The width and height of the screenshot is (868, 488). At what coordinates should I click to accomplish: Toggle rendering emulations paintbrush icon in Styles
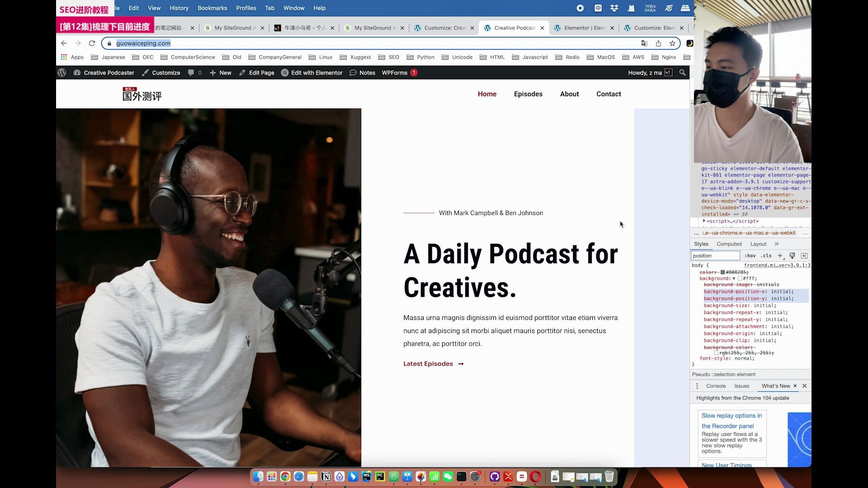(x=792, y=256)
